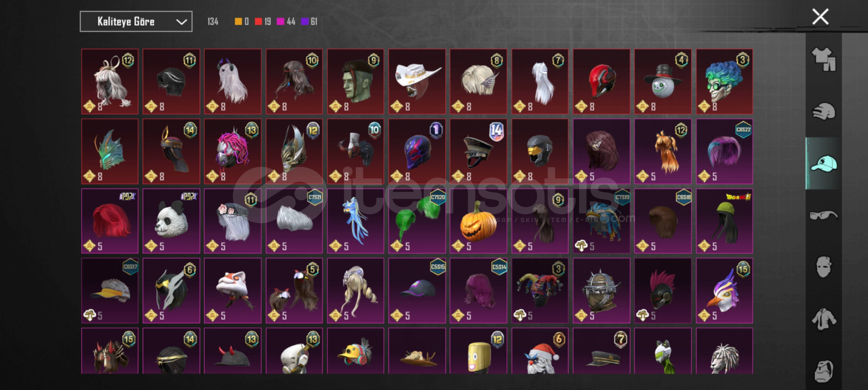Filter by pink quality count 44
The image size is (868, 390).
coord(286,22)
